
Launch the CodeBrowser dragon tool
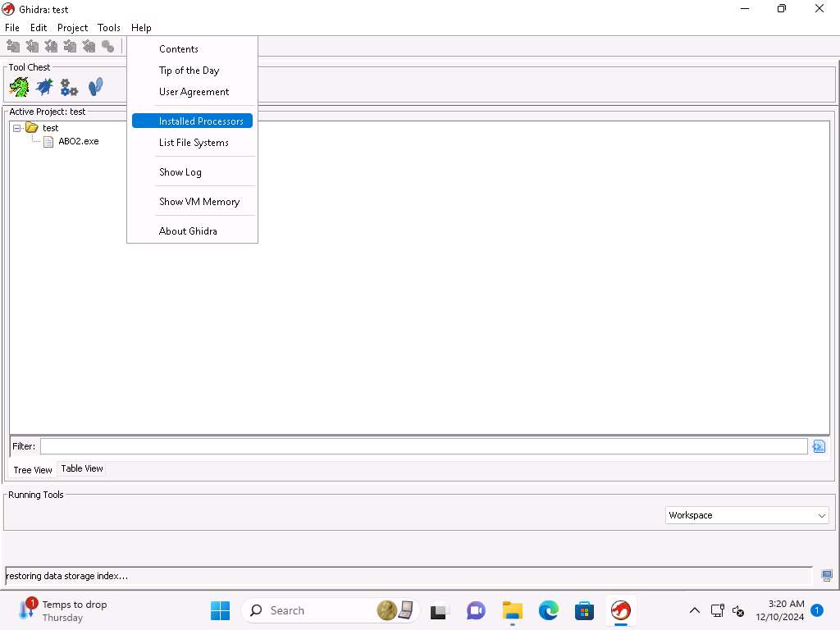click(x=19, y=86)
